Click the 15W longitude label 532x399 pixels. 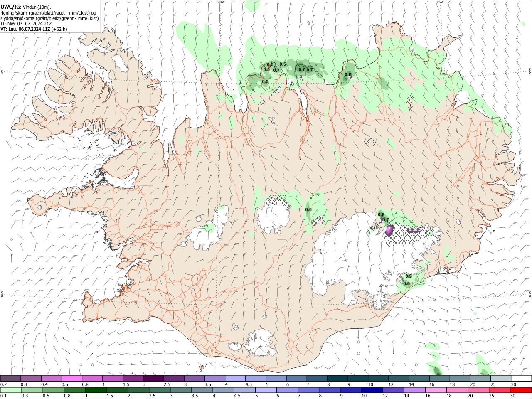(x=440, y=2)
